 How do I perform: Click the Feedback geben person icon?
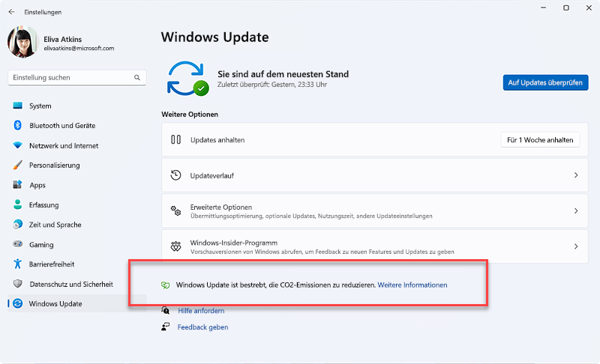165,327
